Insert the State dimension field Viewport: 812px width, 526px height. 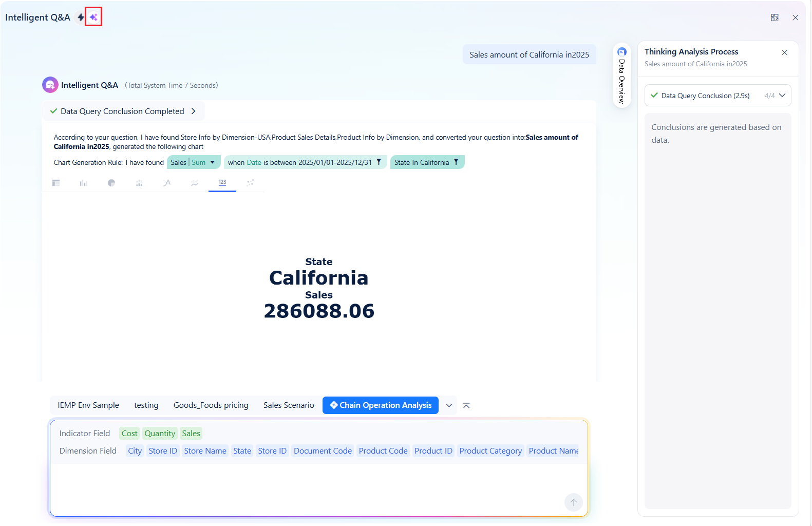coord(242,451)
